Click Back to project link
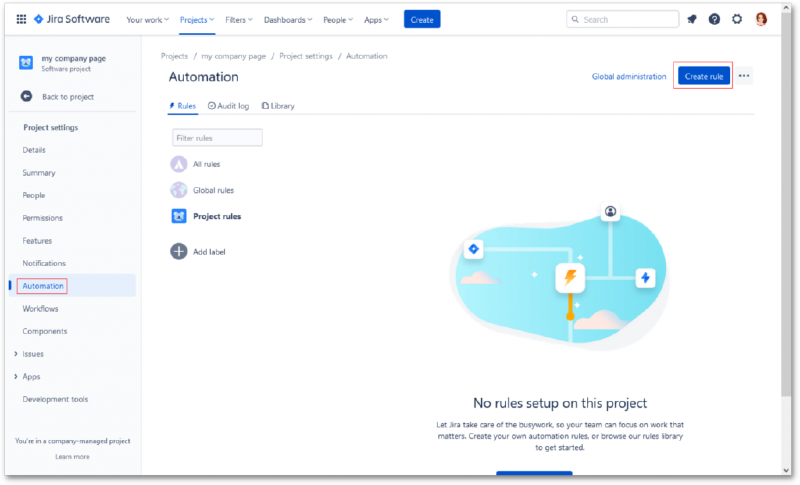Image resolution: width=800 pixels, height=485 pixels. coord(68,97)
